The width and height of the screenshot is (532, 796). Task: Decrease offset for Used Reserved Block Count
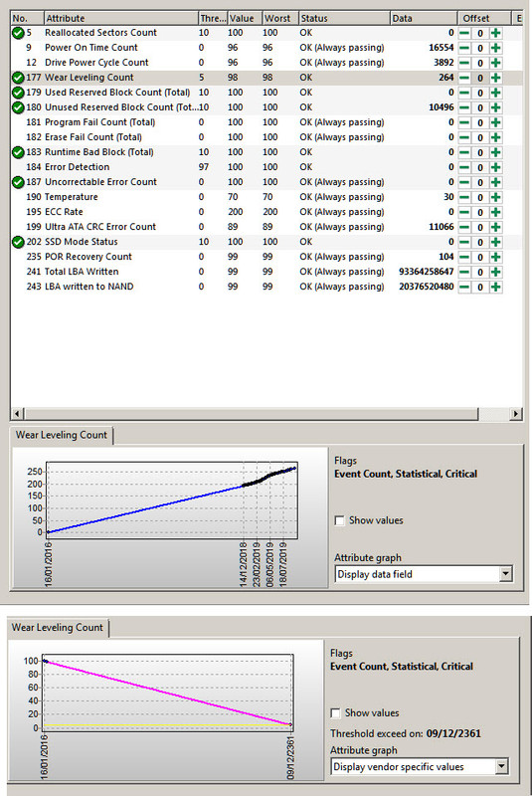click(464, 93)
